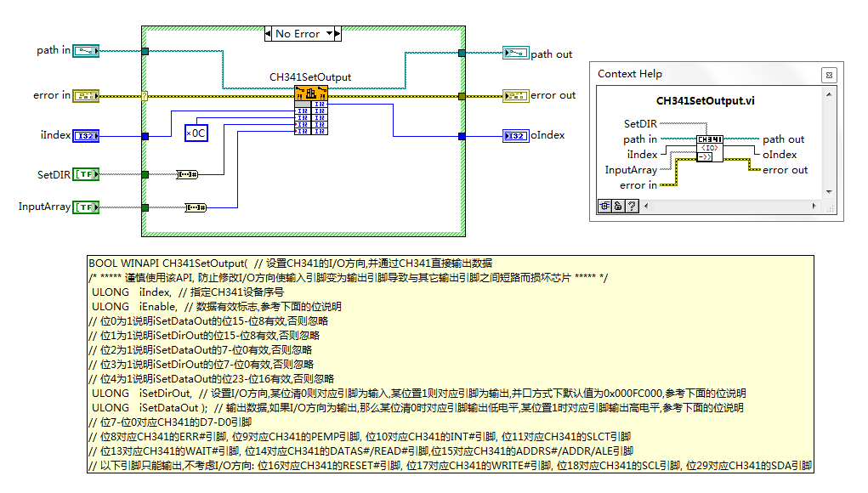Click the CH341SetOutput call library node

[x=311, y=110]
